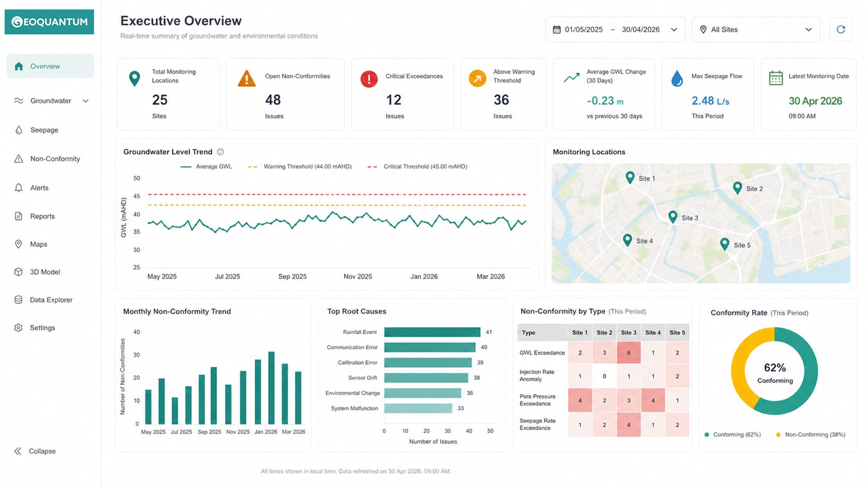Click the Data Explorer database icon
The width and height of the screenshot is (868, 493).
19,300
